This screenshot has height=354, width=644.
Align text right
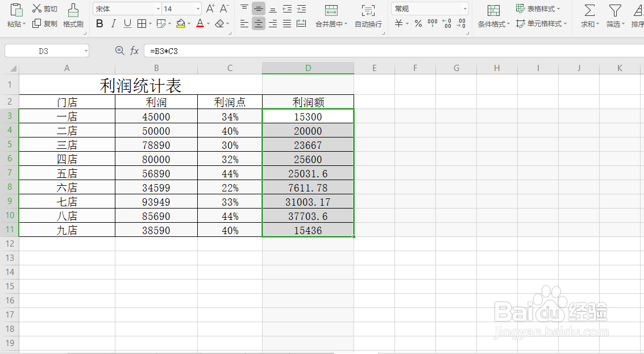pyautogui.click(x=273, y=24)
